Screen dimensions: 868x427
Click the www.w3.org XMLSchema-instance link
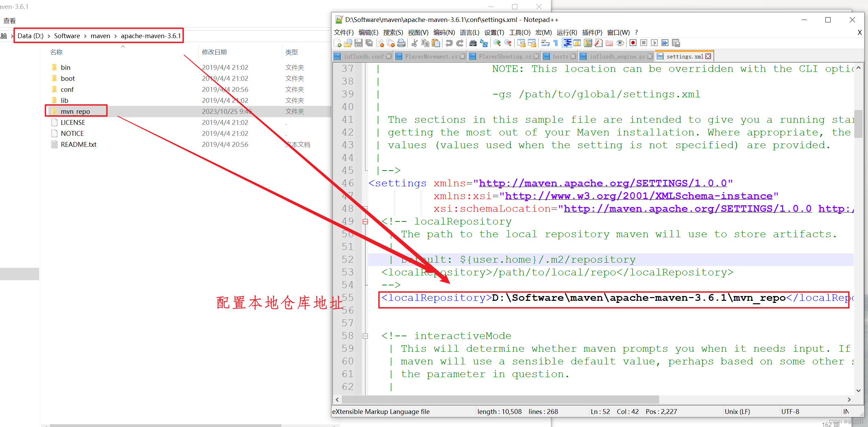(x=639, y=196)
